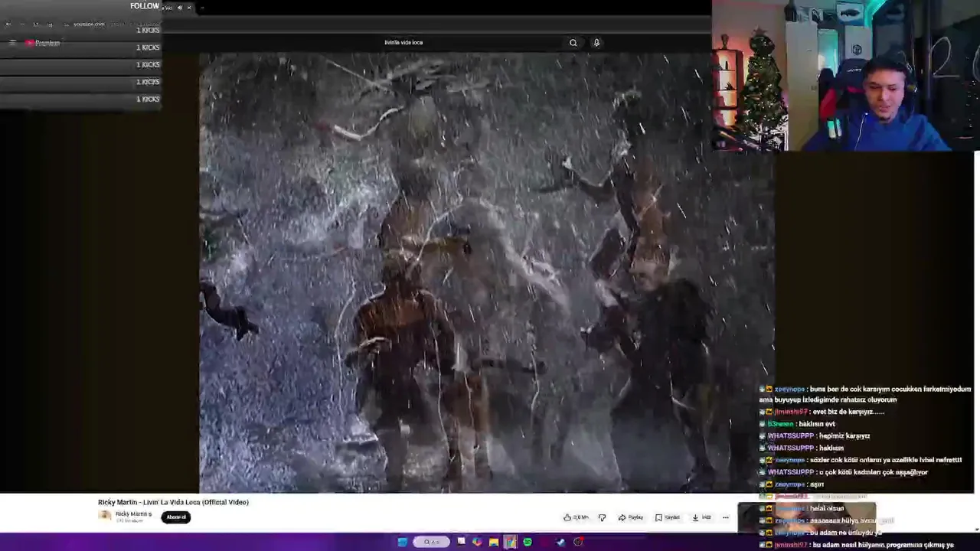Click the FOLLOW label in overlay
Screen dimensions: 980x551
tap(145, 6)
